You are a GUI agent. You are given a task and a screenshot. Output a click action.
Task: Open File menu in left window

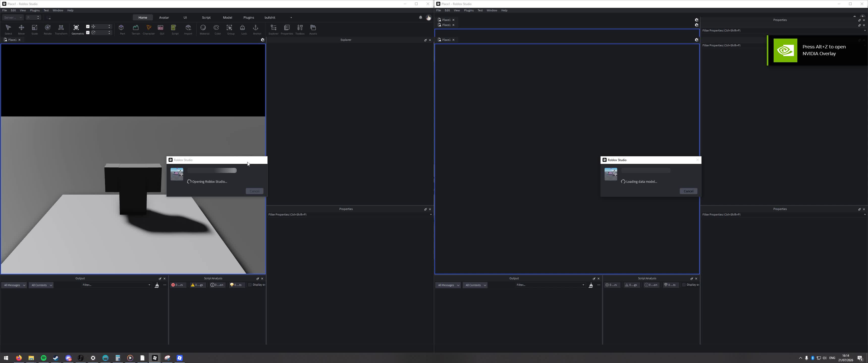[4, 10]
